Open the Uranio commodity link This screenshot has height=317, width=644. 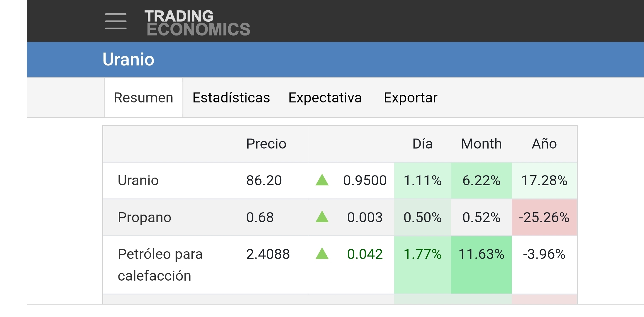click(x=138, y=181)
